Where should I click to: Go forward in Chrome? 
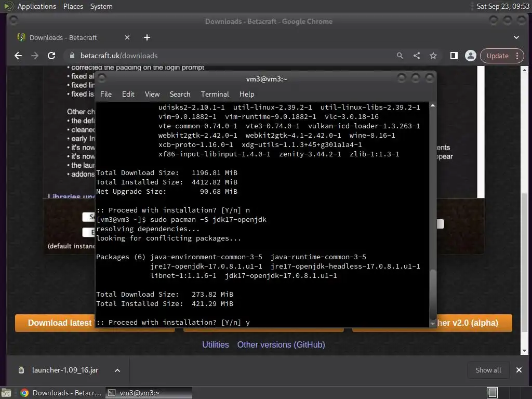point(35,56)
